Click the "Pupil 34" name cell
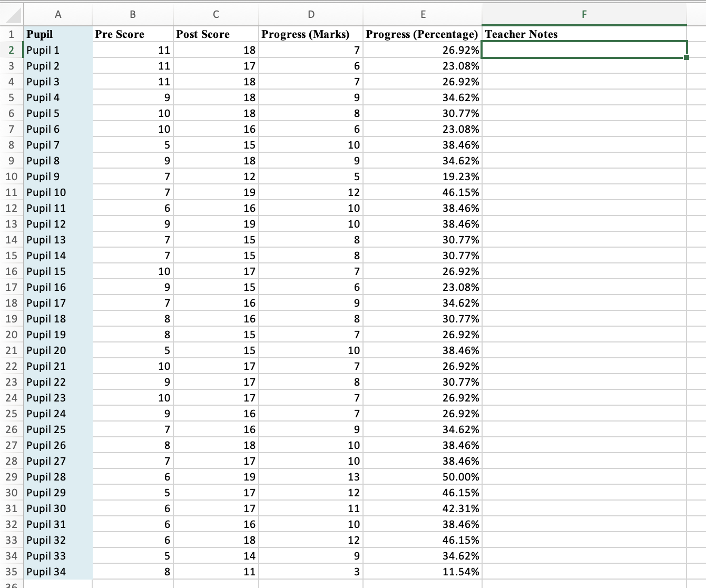 [58, 572]
